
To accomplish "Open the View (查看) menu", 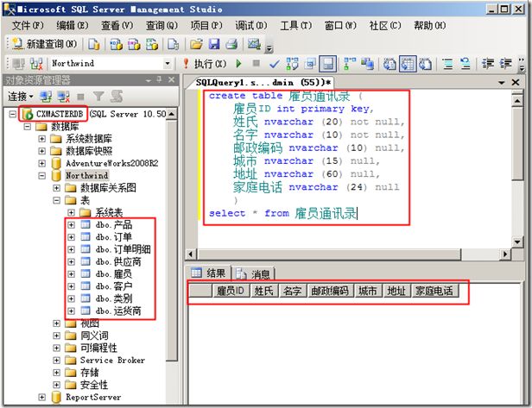I will click(117, 25).
